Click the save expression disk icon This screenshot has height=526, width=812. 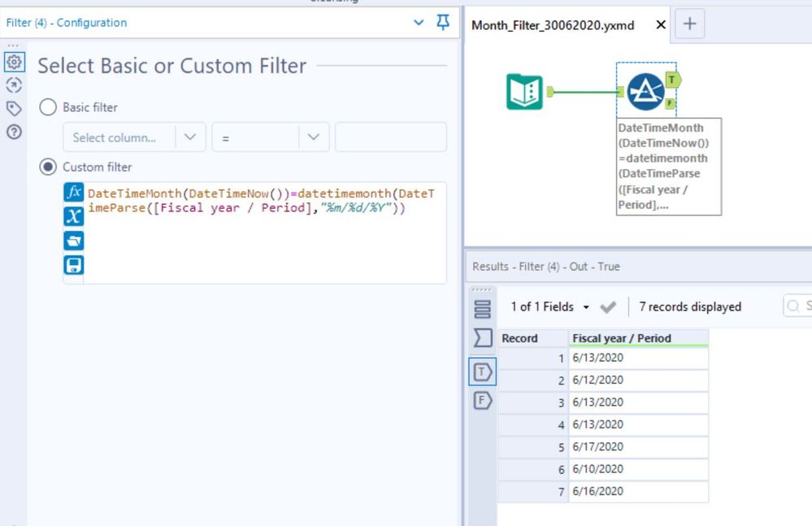pyautogui.click(x=73, y=265)
